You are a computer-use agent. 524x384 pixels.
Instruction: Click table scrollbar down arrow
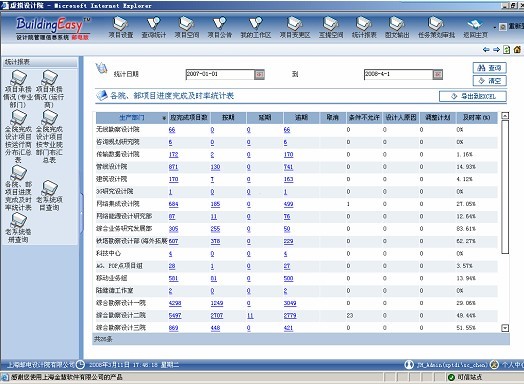[x=505, y=328]
